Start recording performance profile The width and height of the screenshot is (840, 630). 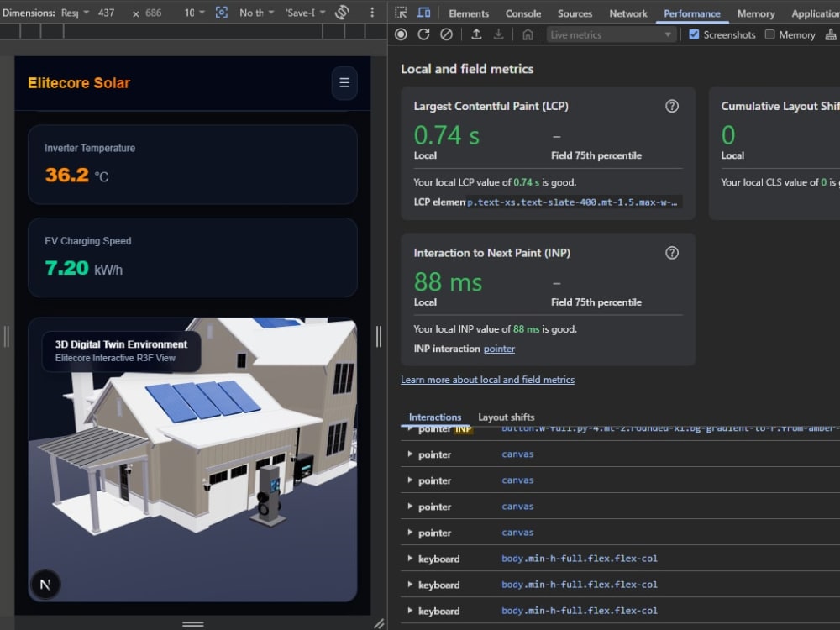point(401,34)
